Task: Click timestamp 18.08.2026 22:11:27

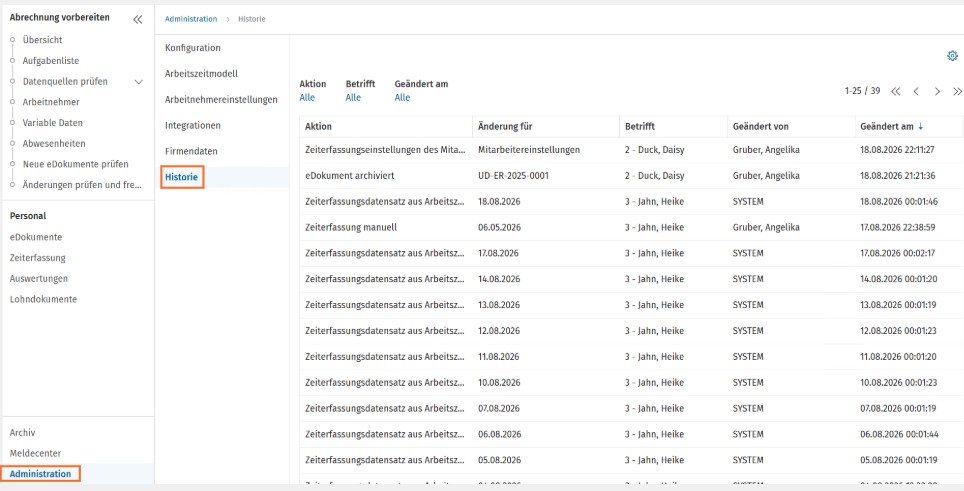Action: pyautogui.click(x=898, y=150)
